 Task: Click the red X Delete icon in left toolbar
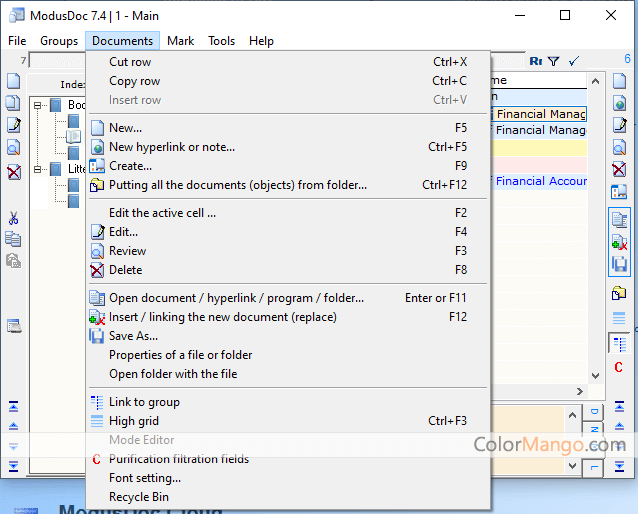(x=13, y=172)
